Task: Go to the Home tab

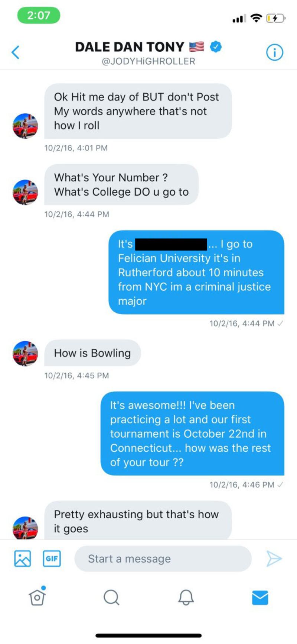Action: [37, 598]
